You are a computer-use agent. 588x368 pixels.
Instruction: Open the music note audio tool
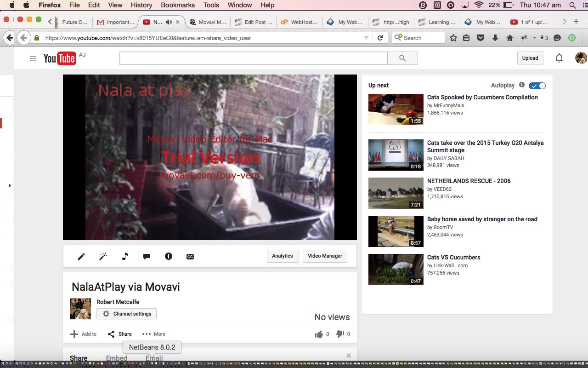125,257
